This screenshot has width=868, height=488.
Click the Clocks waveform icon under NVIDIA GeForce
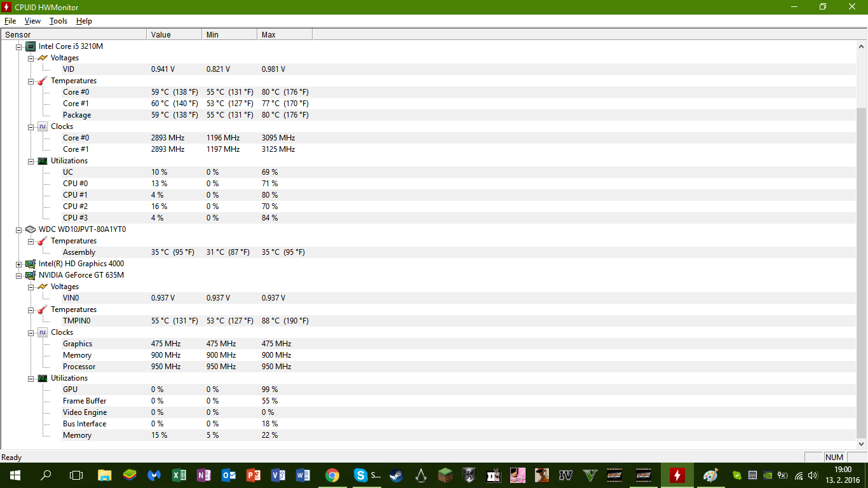click(43, 332)
